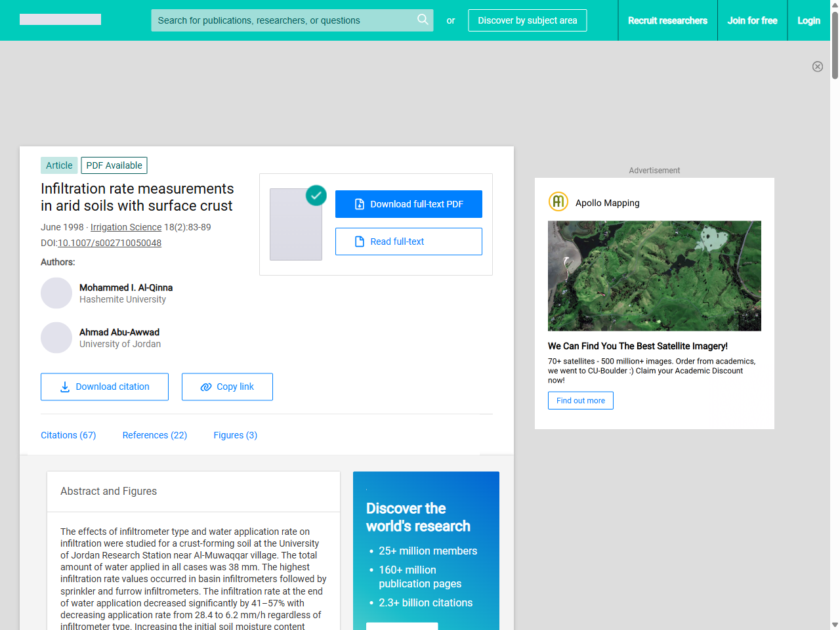Follow the DOI link for the article
840x630 pixels.
(x=109, y=243)
